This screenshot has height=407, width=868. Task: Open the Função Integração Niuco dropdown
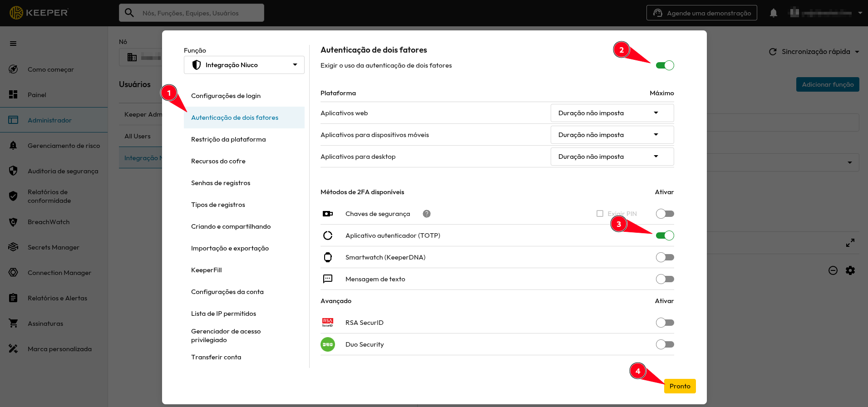tap(244, 65)
